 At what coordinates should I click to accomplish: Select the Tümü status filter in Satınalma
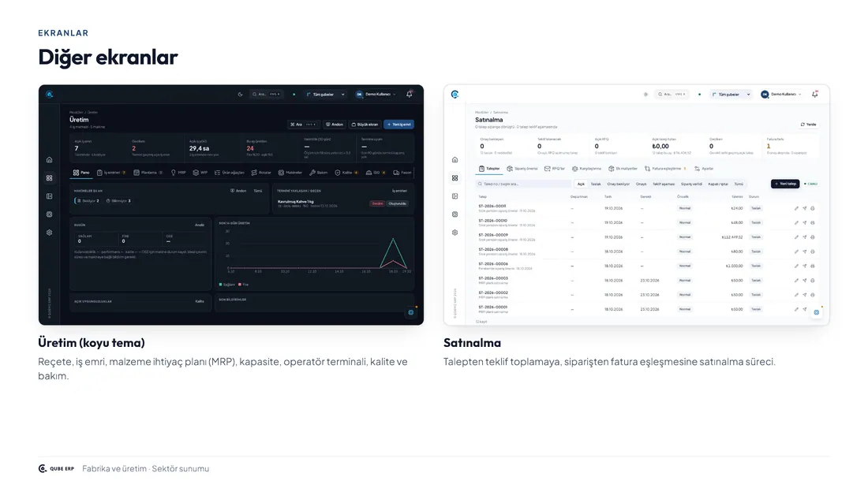[739, 184]
